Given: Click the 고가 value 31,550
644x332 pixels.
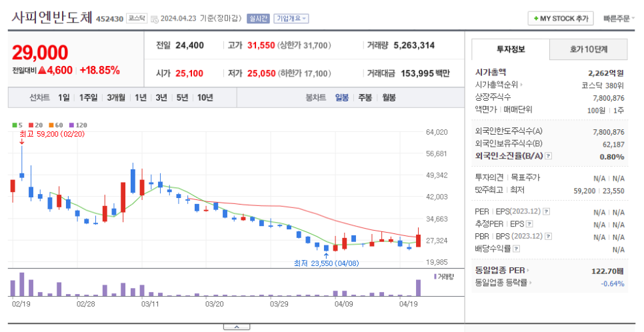Looking at the screenshot, I should click(x=261, y=45).
